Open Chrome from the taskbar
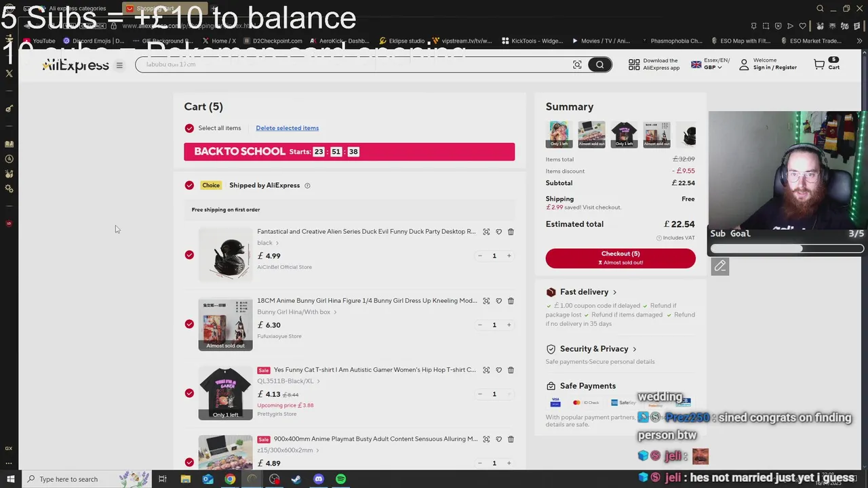This screenshot has width=868, height=488. point(230,479)
